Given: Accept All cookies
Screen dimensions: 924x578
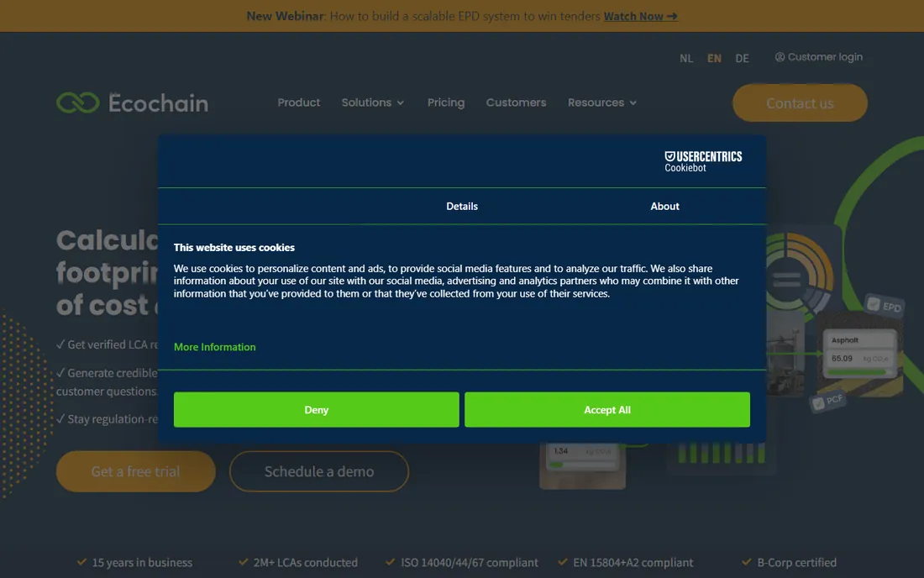Looking at the screenshot, I should (x=607, y=409).
